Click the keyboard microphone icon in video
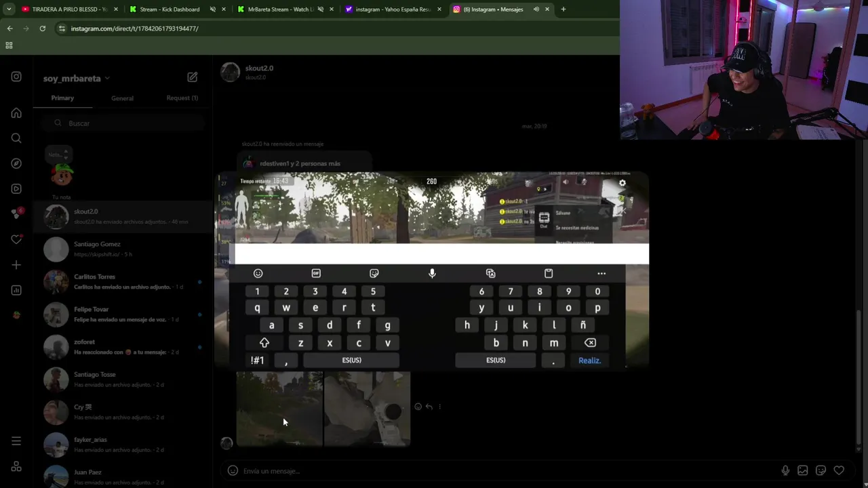 click(x=432, y=273)
